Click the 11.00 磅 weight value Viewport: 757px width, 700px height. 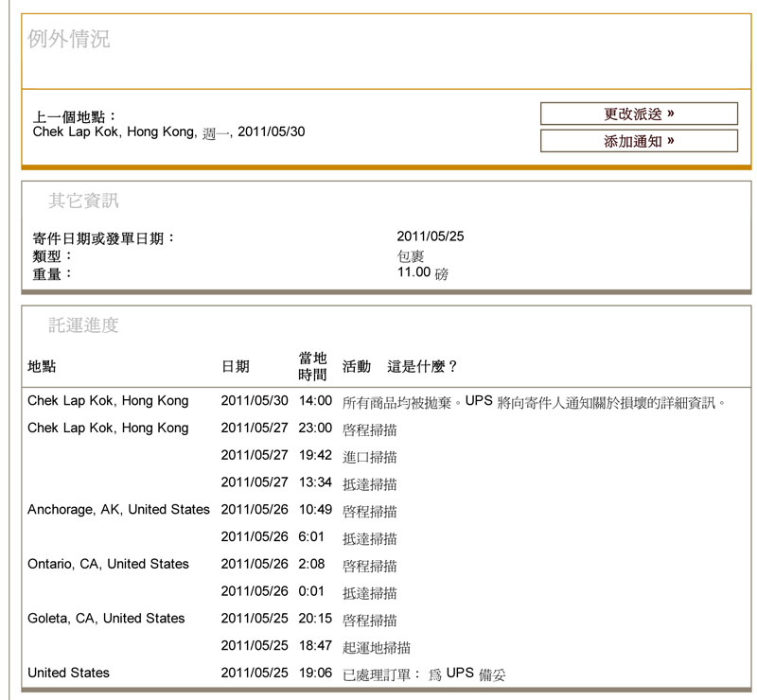[422, 273]
